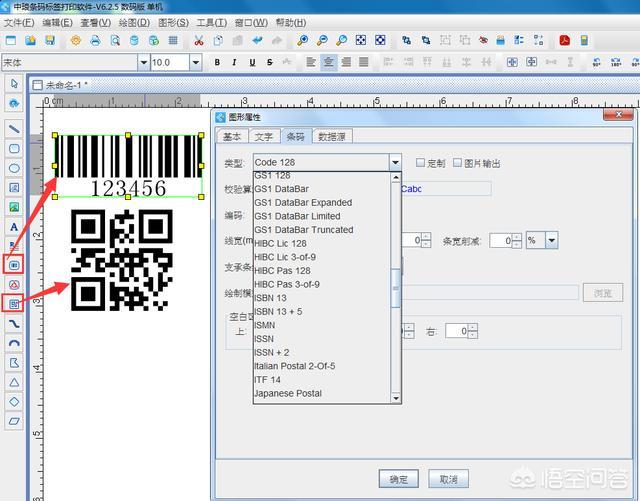The image size is (640, 501).
Task: Open the 工具(T) menu
Action: click(x=211, y=23)
